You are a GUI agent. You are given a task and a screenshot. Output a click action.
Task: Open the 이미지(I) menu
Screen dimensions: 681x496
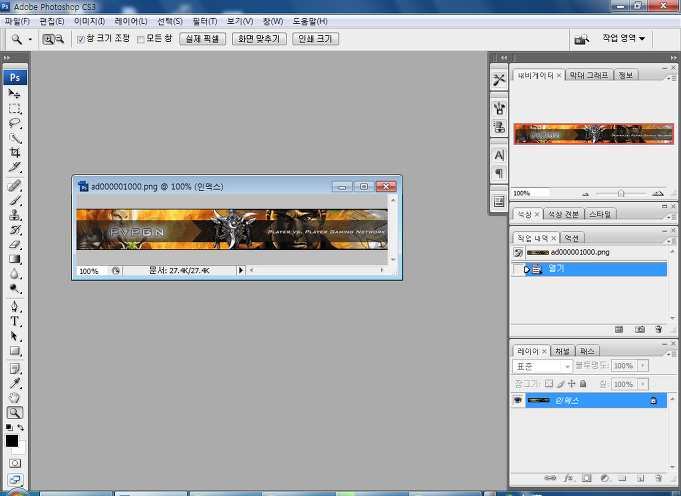[89, 21]
